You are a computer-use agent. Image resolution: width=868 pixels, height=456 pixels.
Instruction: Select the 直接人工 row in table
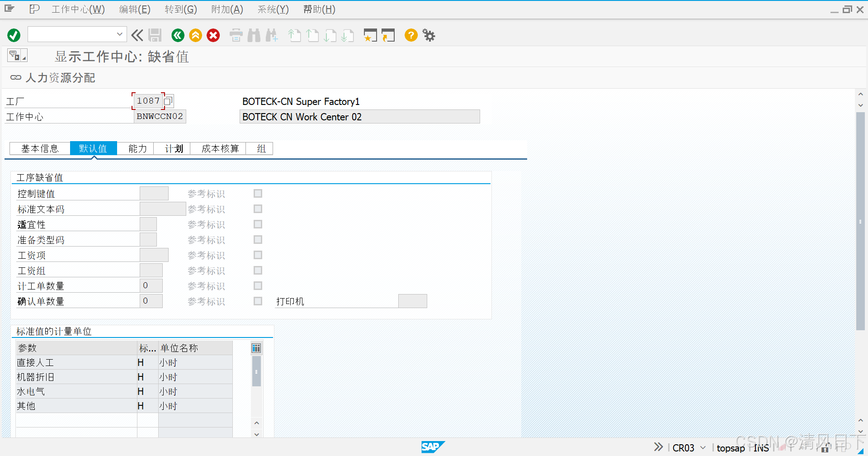pos(124,362)
